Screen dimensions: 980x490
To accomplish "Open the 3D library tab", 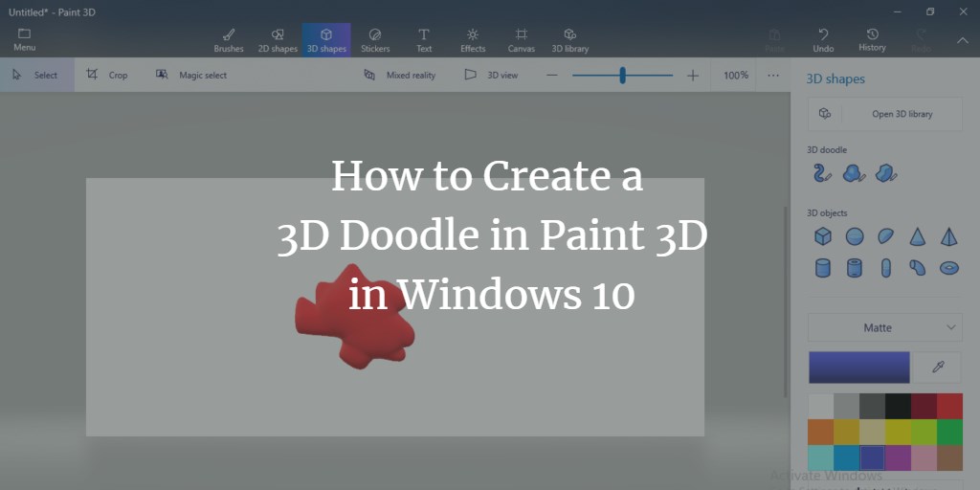I will pos(570,40).
